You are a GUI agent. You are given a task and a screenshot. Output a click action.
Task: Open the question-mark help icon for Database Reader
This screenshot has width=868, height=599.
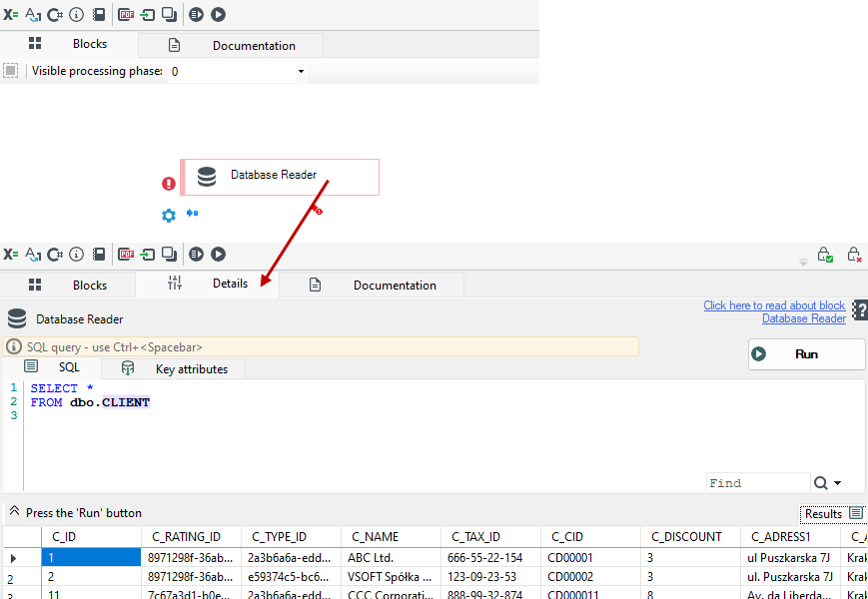[x=860, y=310]
